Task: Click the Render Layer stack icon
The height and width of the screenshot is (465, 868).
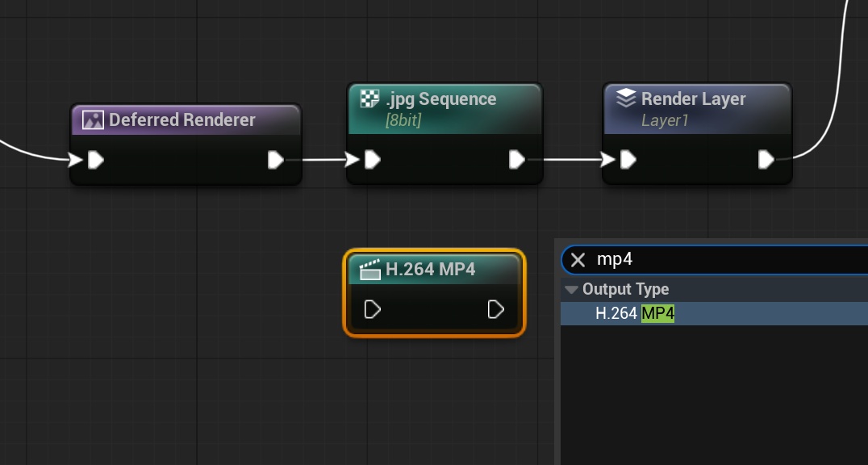Action: point(626,99)
